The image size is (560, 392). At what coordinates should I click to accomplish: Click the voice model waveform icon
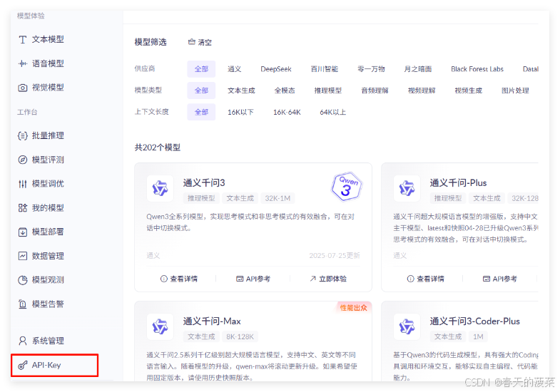pyautogui.click(x=23, y=63)
